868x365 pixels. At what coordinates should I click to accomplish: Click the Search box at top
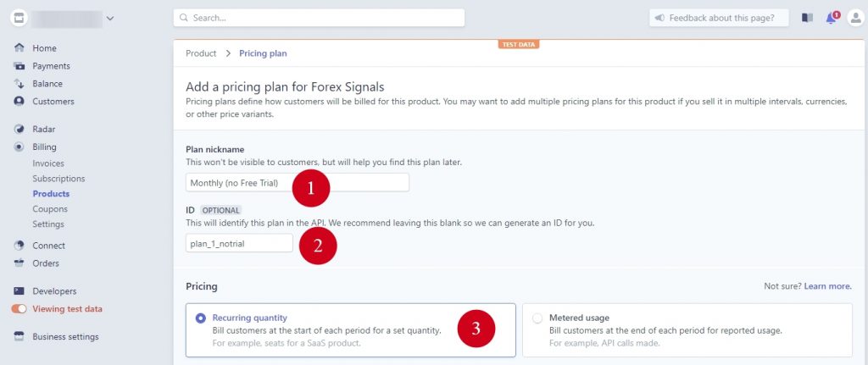[319, 18]
